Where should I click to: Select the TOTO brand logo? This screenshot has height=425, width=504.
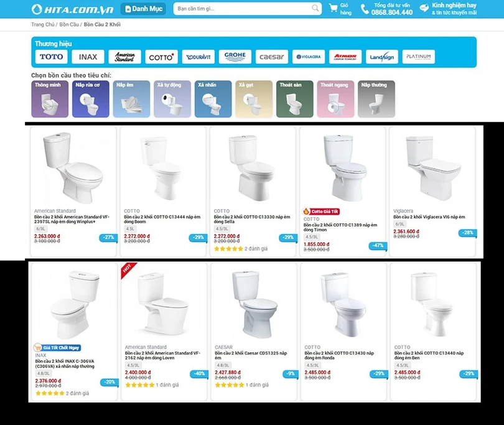(x=52, y=57)
